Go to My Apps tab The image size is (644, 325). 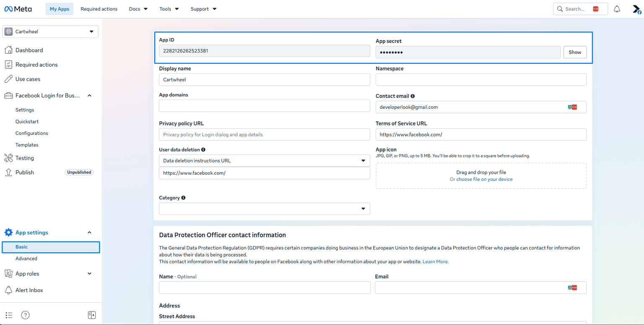point(60,9)
